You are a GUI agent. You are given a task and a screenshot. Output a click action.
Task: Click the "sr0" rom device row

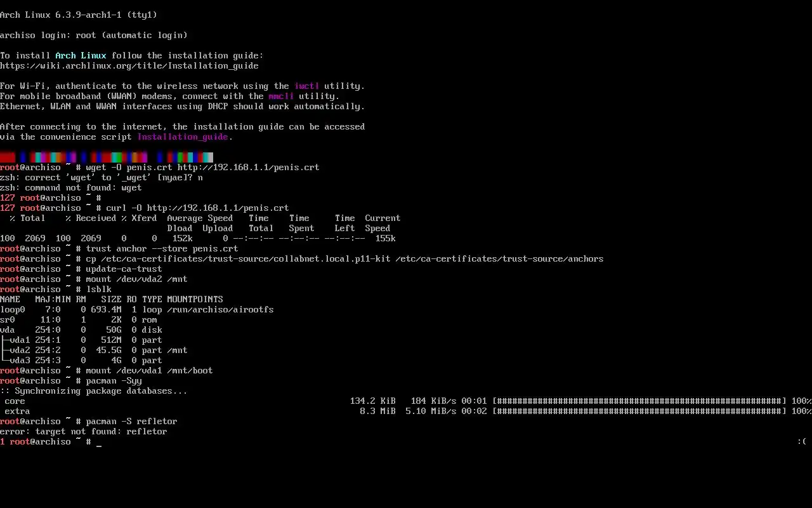pyautogui.click(x=79, y=319)
